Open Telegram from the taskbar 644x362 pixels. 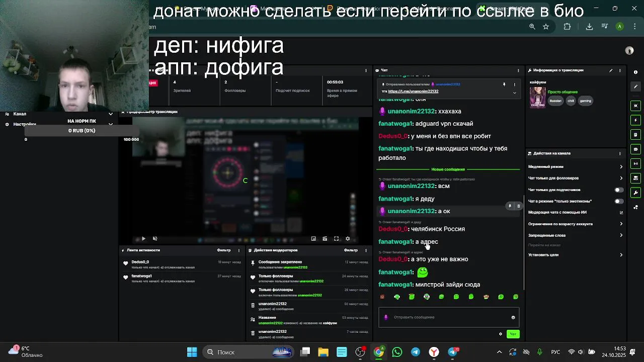(x=415, y=352)
